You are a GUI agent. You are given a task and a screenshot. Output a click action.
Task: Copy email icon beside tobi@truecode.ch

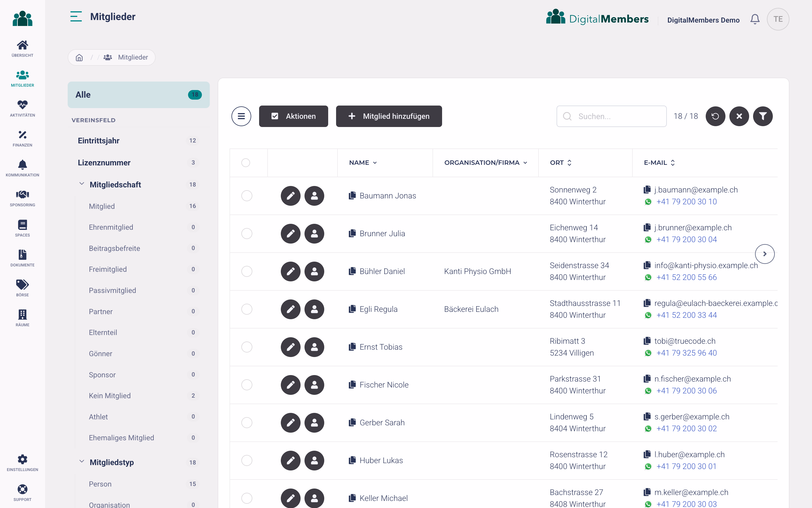[x=647, y=341]
